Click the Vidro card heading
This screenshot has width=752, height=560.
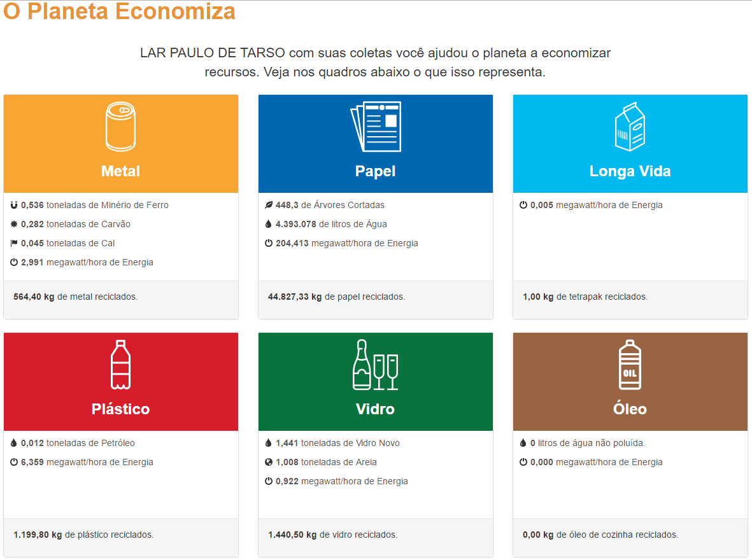376,409
